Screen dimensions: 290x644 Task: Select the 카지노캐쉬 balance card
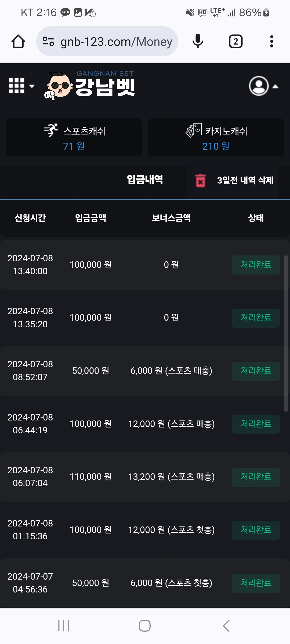click(x=216, y=137)
